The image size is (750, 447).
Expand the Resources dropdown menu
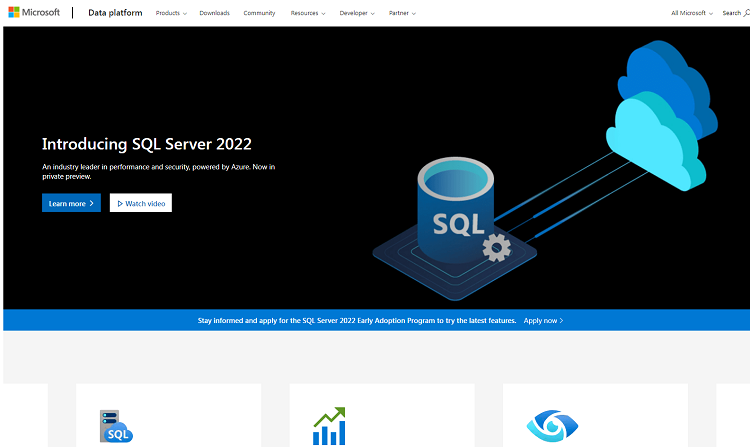308,13
